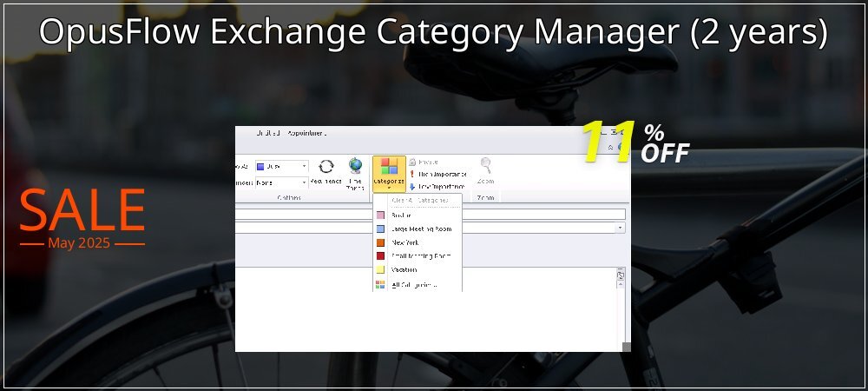
Task: Mark appointment Private with the lock icon
Action: tap(411, 162)
